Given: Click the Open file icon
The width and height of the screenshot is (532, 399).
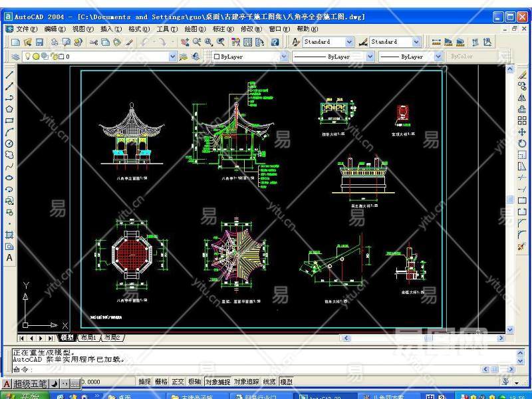Looking at the screenshot, I should [28, 42].
